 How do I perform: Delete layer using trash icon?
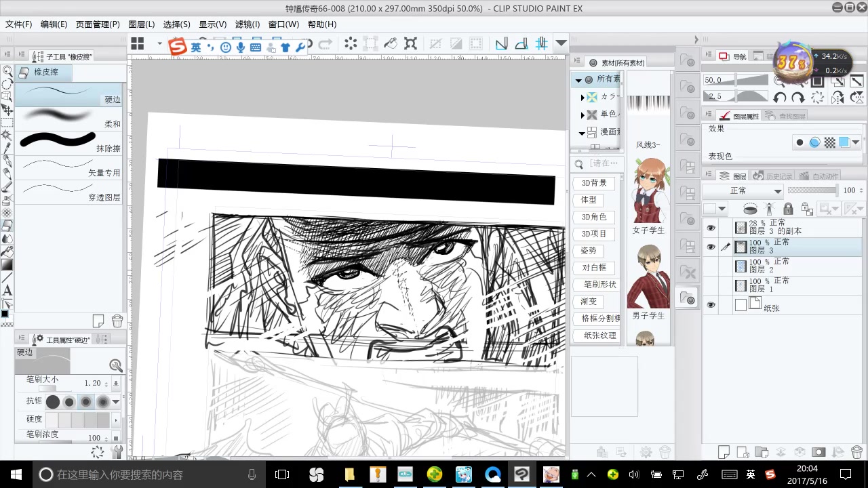[x=856, y=452]
